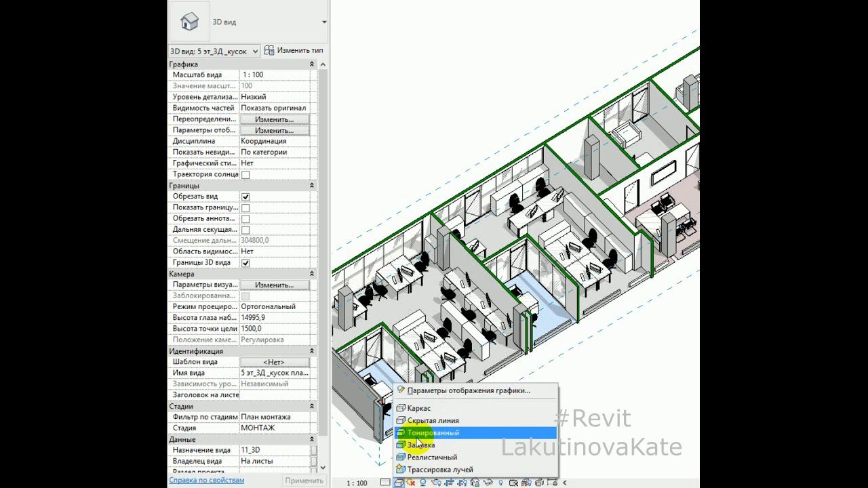Screen dimensions: 868x488
Task: Collapse the Стадии section
Action: tap(312, 407)
